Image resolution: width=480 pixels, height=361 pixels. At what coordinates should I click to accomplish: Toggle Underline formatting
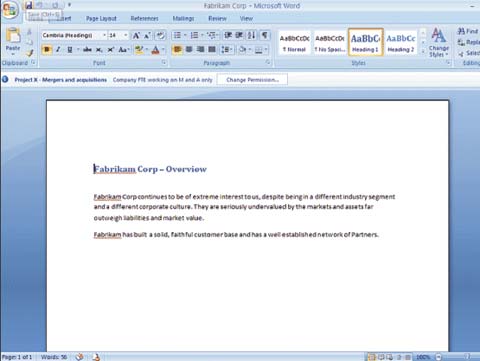pyautogui.click(x=70, y=50)
